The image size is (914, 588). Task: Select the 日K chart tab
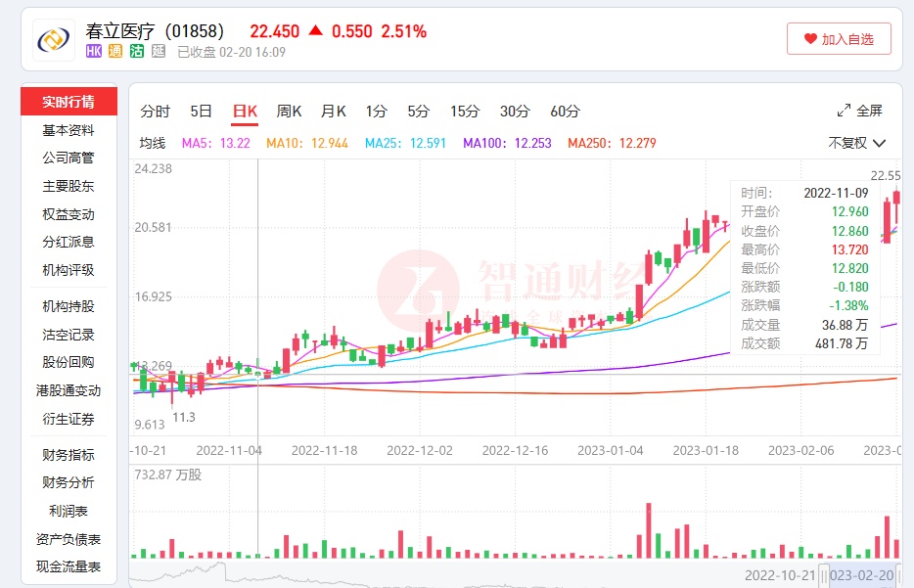245,112
